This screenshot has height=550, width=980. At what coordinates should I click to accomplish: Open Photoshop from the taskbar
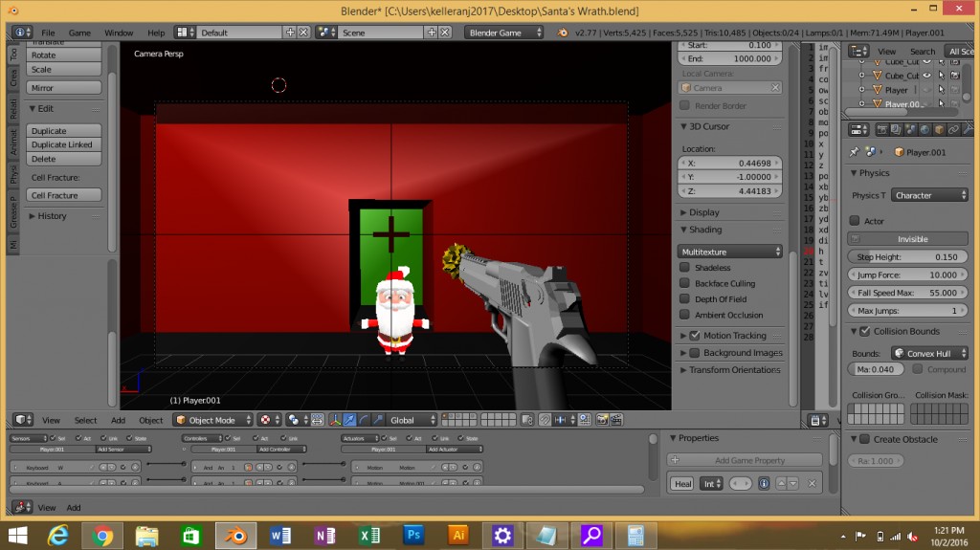tap(413, 536)
